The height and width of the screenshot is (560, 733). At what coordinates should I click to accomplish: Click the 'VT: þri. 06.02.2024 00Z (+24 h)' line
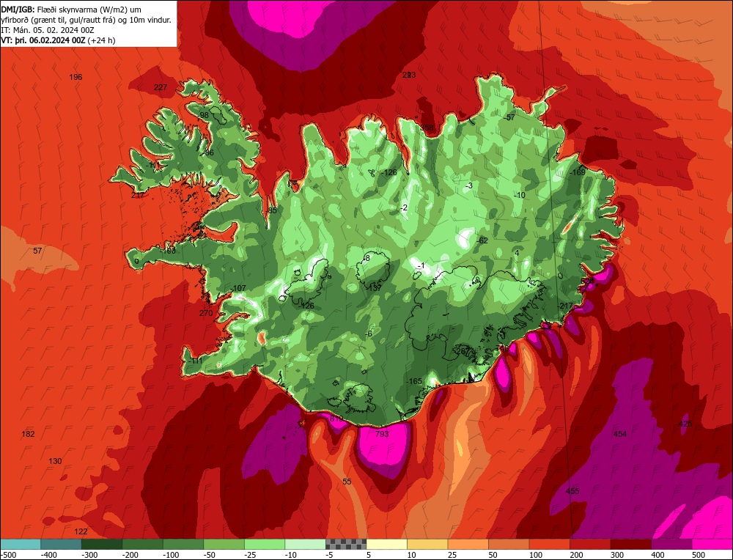pyautogui.click(x=58, y=40)
